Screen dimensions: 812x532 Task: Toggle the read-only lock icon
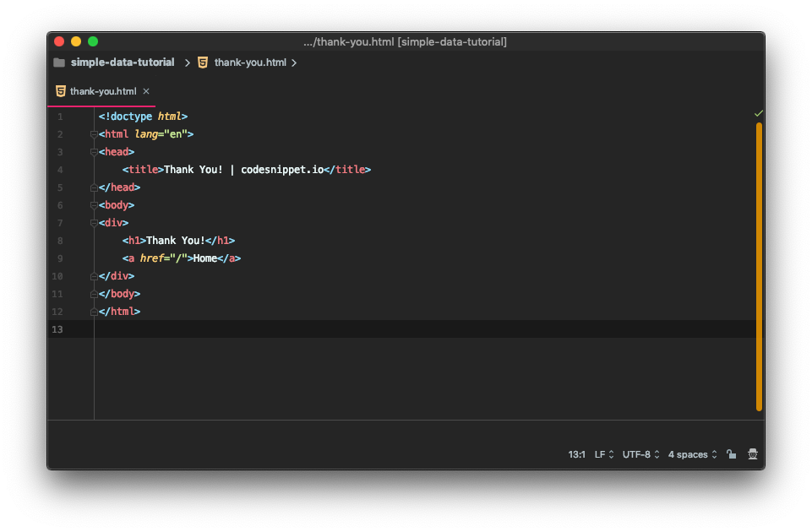click(731, 453)
